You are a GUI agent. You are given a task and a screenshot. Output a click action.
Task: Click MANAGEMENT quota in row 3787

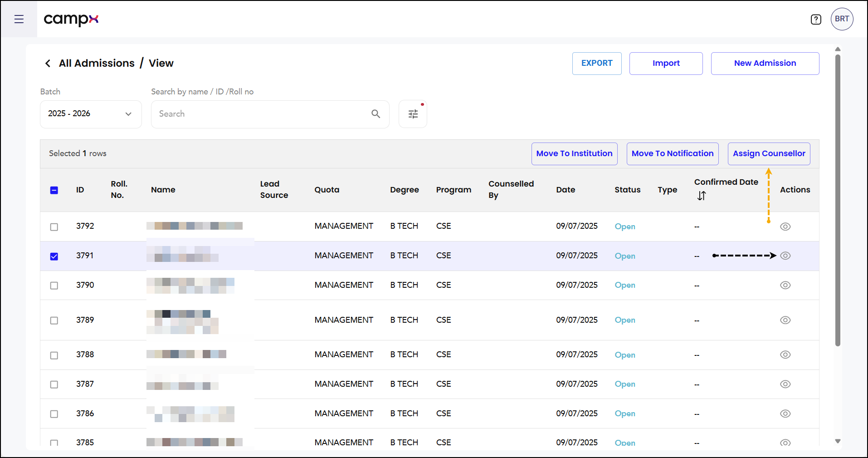[x=344, y=384]
